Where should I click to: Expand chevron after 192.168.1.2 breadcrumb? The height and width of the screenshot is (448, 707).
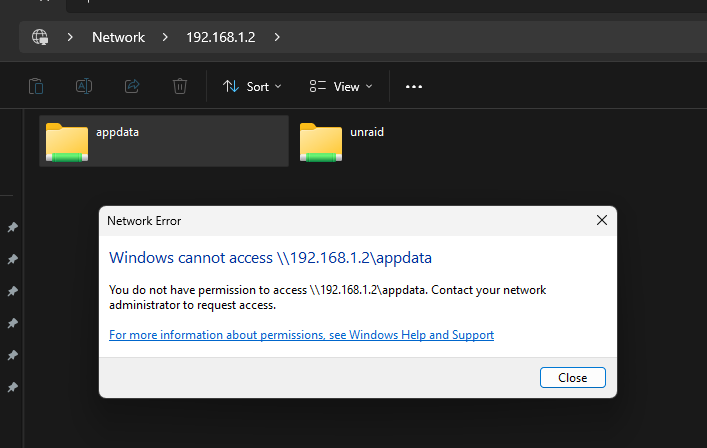pyautogui.click(x=277, y=37)
